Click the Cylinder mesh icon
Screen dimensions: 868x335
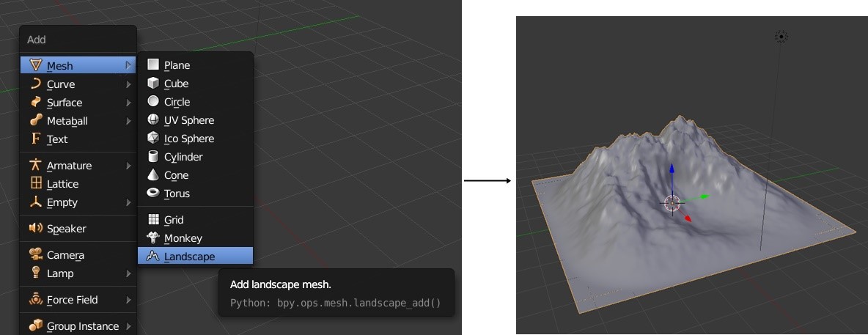pyautogui.click(x=153, y=156)
